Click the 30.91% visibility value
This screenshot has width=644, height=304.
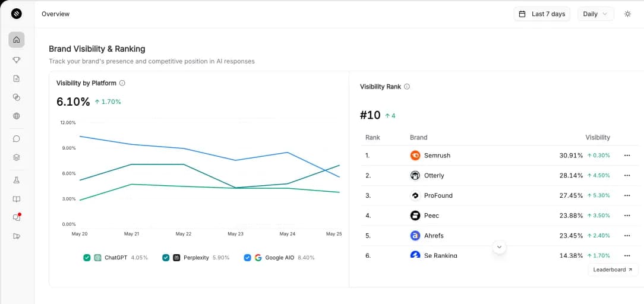click(x=571, y=156)
